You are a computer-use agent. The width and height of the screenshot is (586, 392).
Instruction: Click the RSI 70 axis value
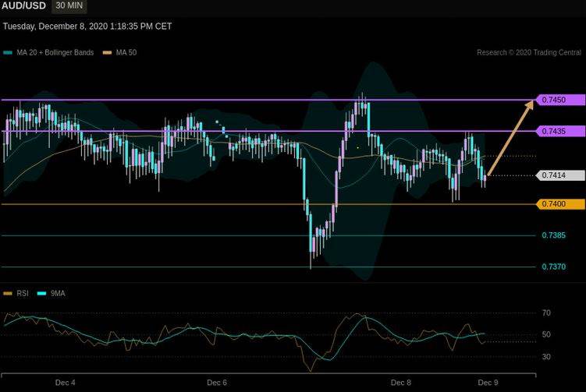click(546, 313)
